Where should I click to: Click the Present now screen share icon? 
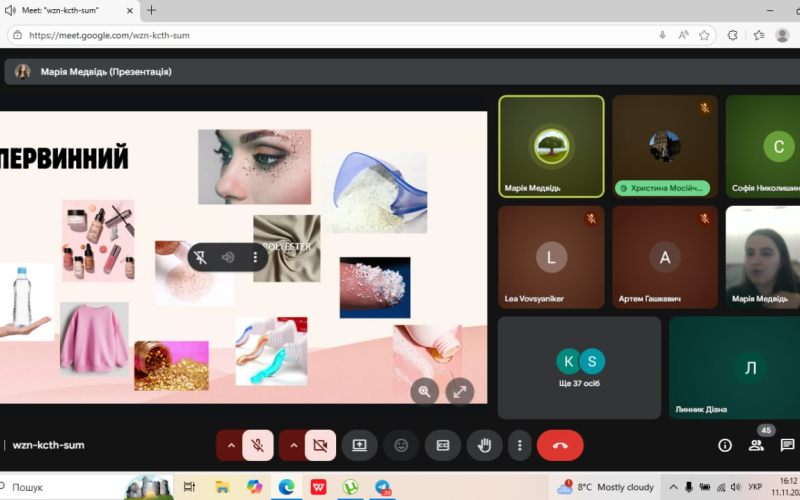[x=360, y=445]
